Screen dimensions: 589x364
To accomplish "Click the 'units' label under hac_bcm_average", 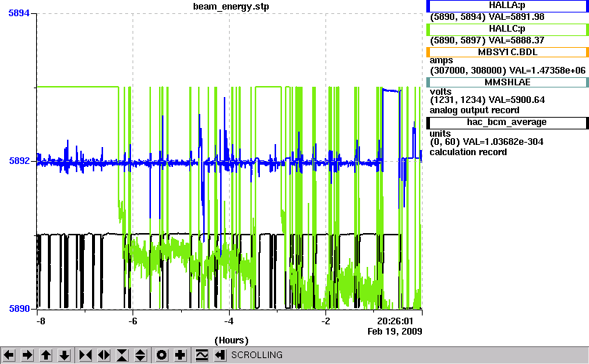I will tap(440, 134).
